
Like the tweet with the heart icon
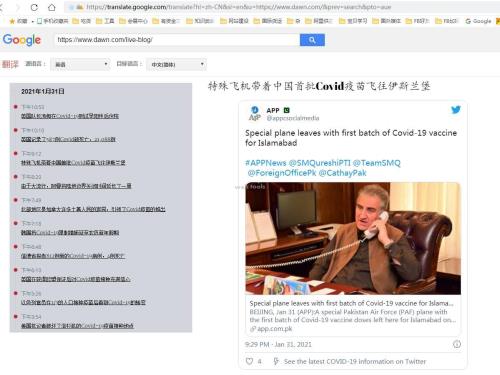[x=249, y=361]
